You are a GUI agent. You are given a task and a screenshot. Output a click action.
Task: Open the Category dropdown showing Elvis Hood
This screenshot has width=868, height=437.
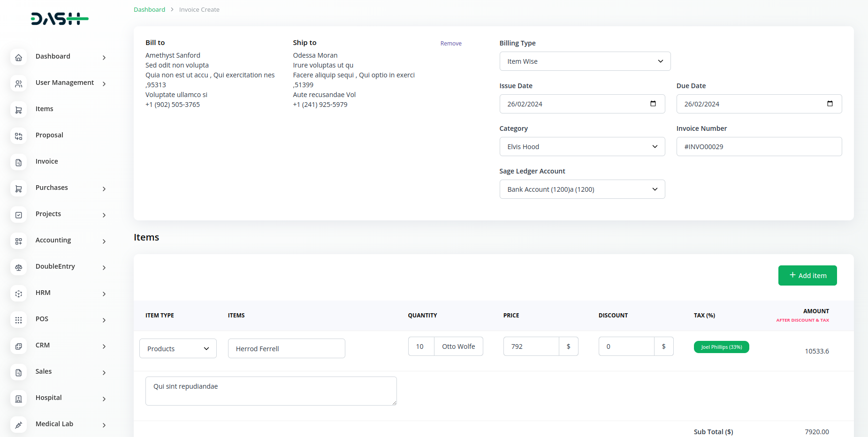point(582,147)
